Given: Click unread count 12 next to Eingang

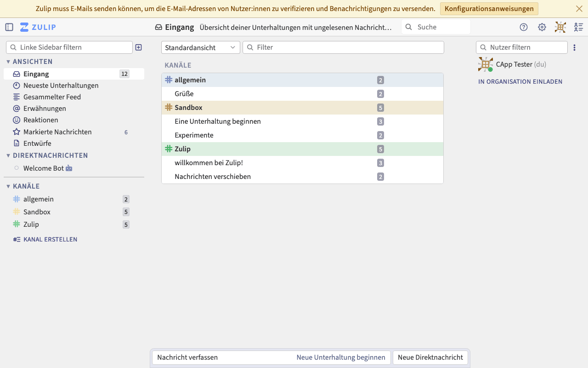Looking at the screenshot, I should (124, 74).
